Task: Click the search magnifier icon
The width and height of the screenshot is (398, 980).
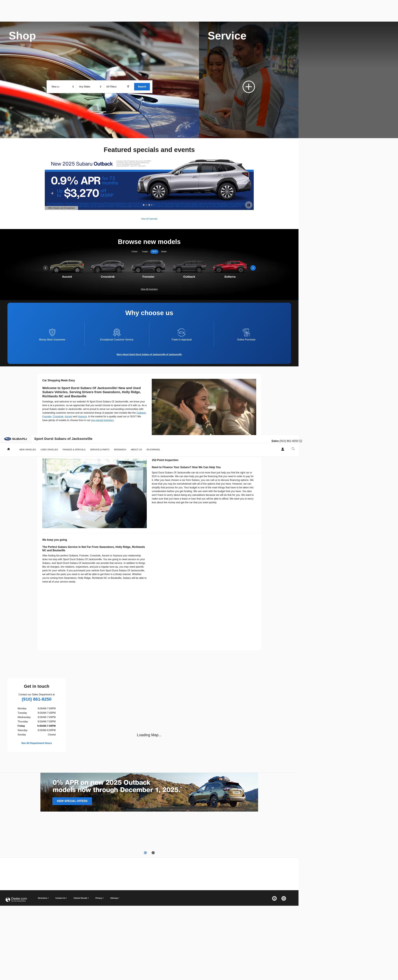Action: pyautogui.click(x=293, y=449)
